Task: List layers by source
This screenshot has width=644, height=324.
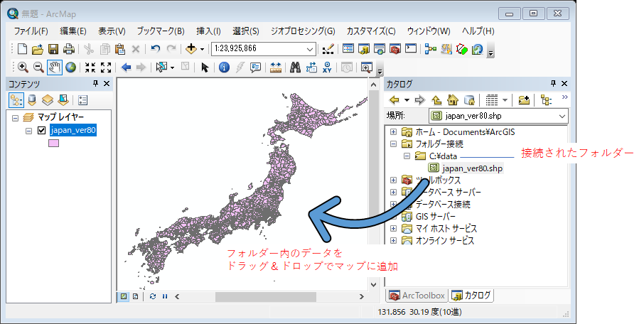Action: pyautogui.click(x=32, y=100)
